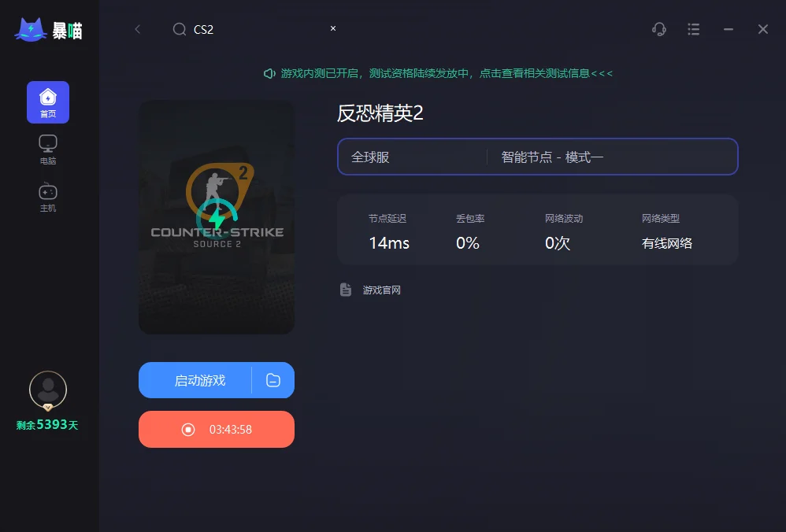Go back using the left arrow
Viewport: 786px width, 532px height.
point(137,30)
